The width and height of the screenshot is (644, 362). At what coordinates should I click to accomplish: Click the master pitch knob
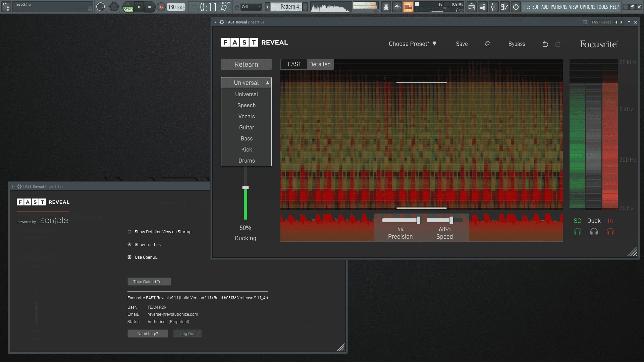coord(114,7)
